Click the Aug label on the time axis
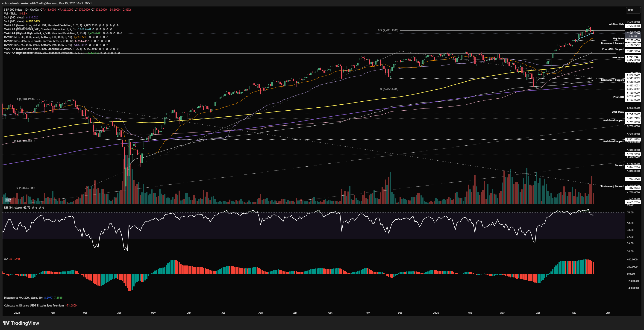This screenshot has height=330, width=644. pyautogui.click(x=261, y=313)
